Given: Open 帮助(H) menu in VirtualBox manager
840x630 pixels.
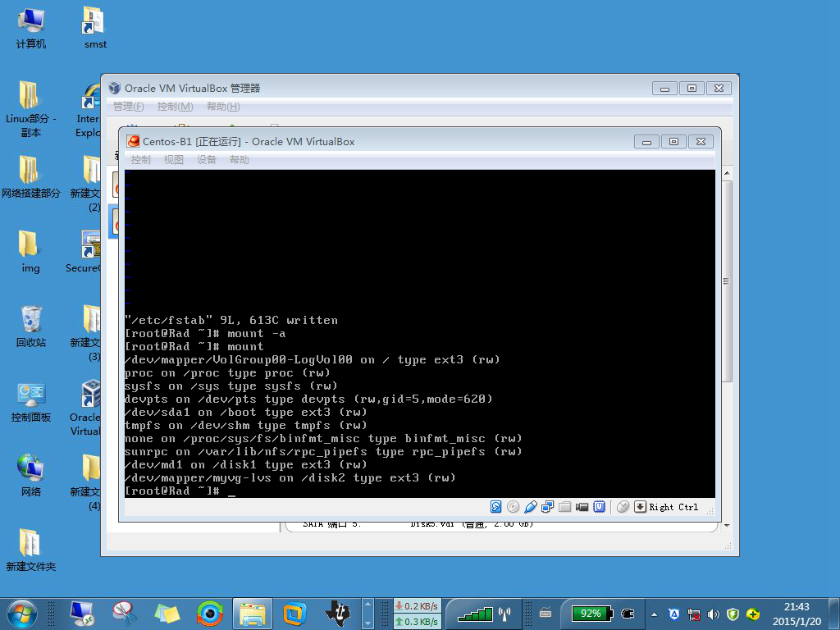Looking at the screenshot, I should pos(223,107).
